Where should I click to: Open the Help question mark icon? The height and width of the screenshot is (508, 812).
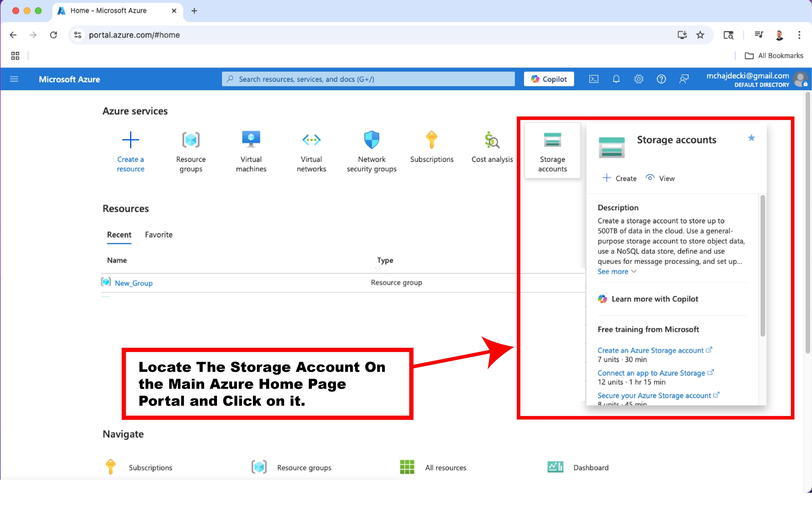[x=661, y=79]
